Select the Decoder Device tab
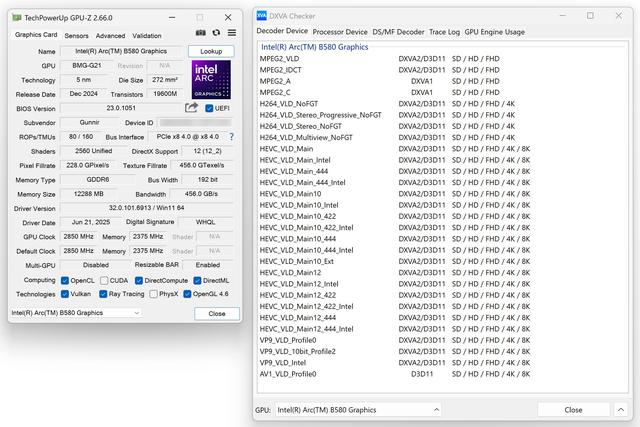Viewport: 640px width, 427px height. click(282, 31)
